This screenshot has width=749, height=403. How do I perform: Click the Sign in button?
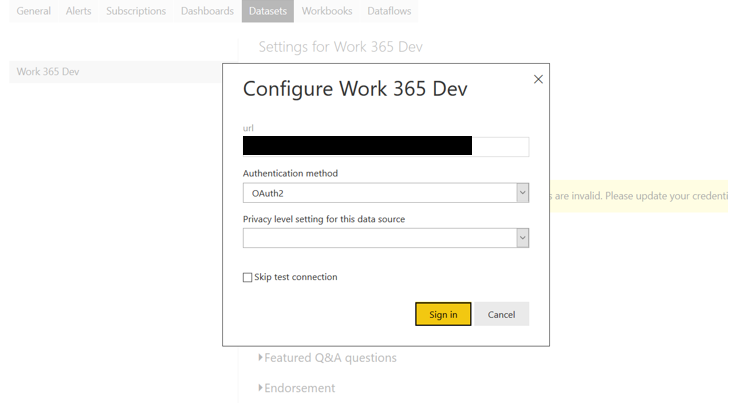[443, 314]
